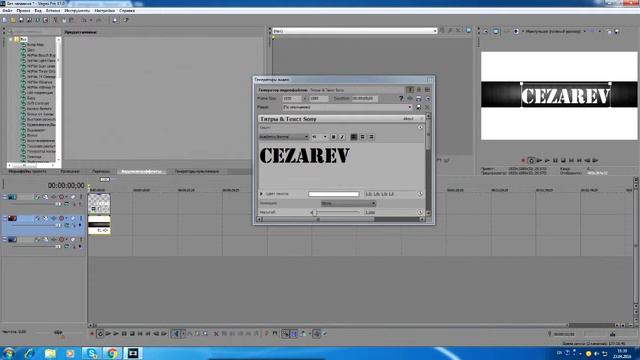Click the Cut scissors icon in main toolbar

(x=56, y=20)
